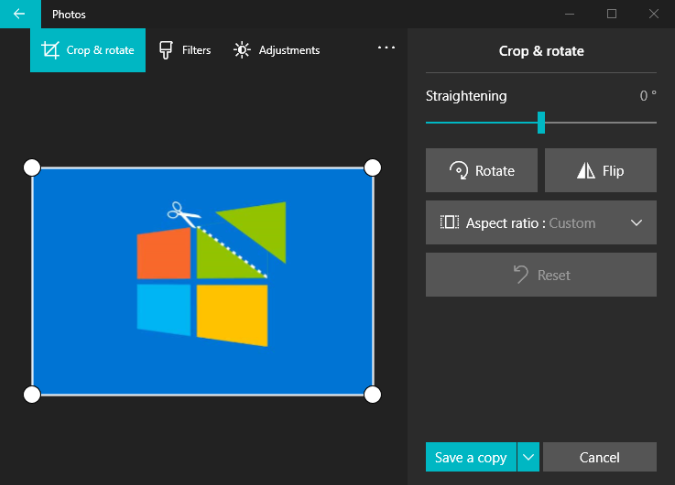675x485 pixels.
Task: Switch to the Adjustments tab
Action: pos(276,50)
